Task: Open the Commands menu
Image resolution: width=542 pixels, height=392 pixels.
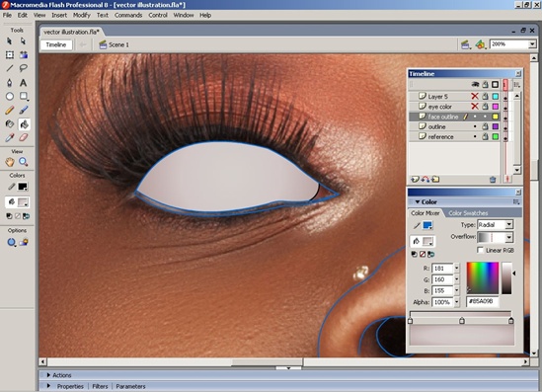Action: (x=128, y=15)
